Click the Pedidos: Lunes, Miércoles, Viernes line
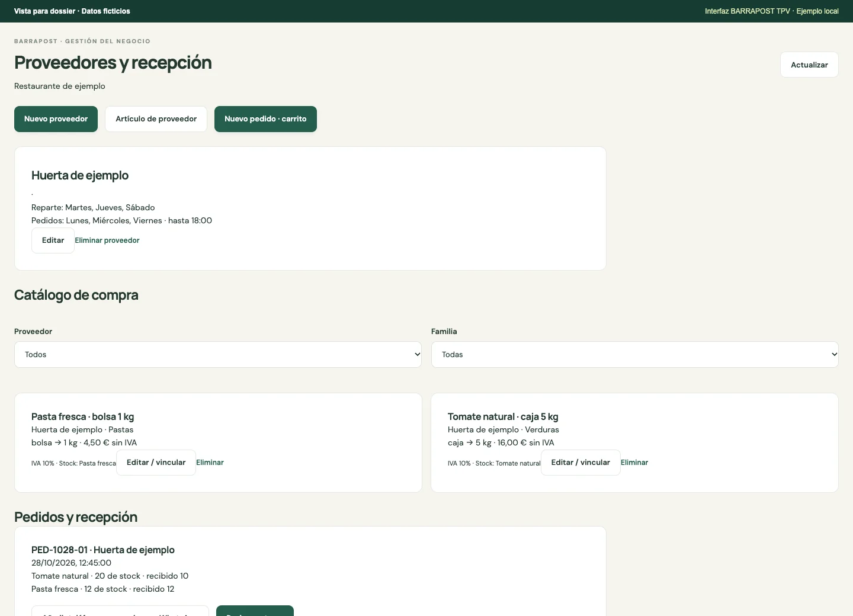The image size is (853, 616). pos(121,220)
